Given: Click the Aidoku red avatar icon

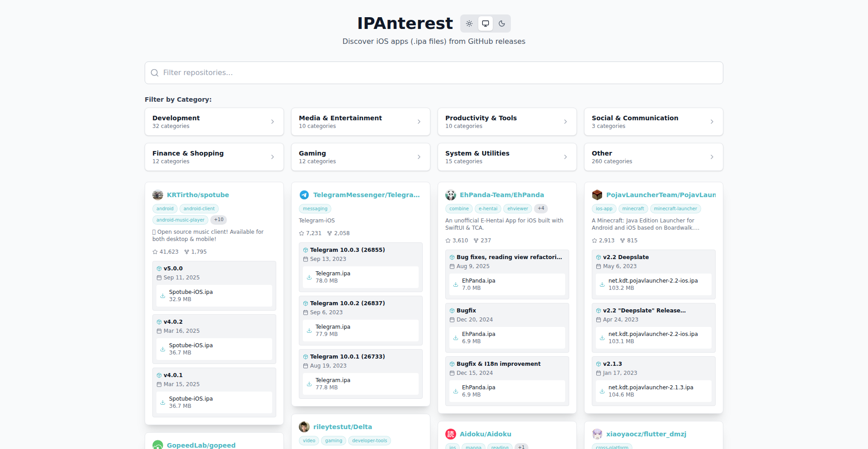Looking at the screenshot, I should point(451,434).
